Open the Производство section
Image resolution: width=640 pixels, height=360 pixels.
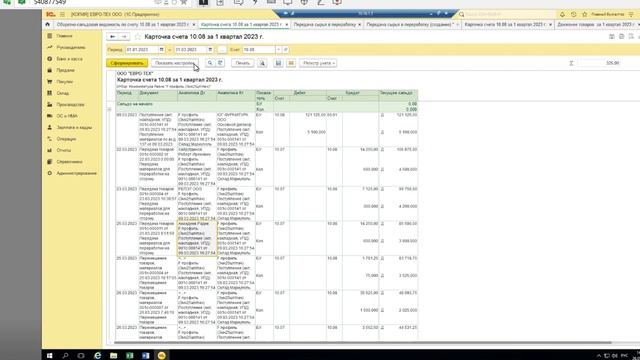pyautogui.click(x=70, y=104)
